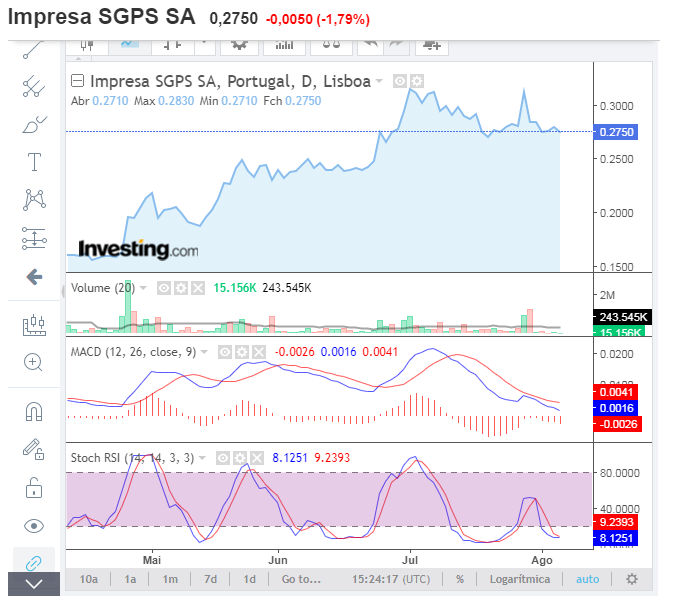675x597 pixels.
Task: Switch to candlestick chart style
Action: [x=87, y=46]
